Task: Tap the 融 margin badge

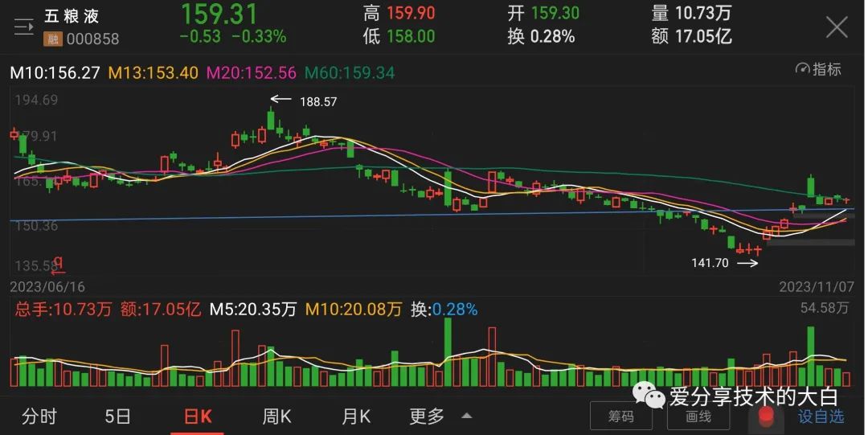Action: (x=53, y=39)
